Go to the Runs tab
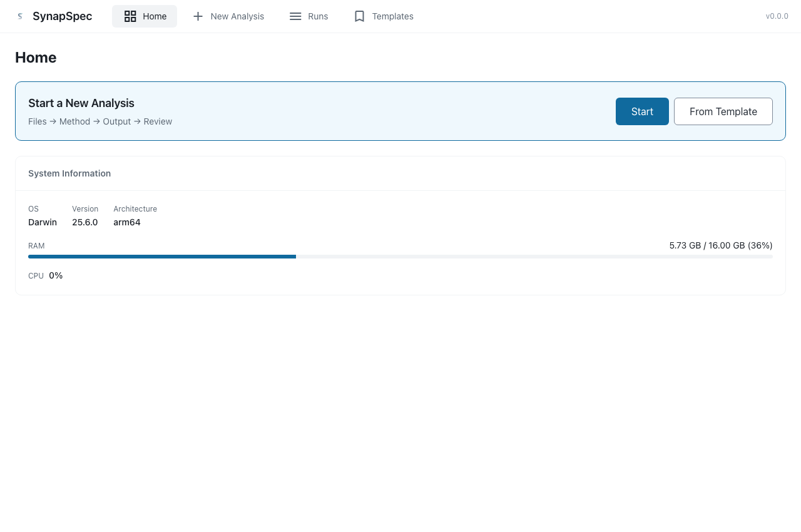 click(x=309, y=16)
